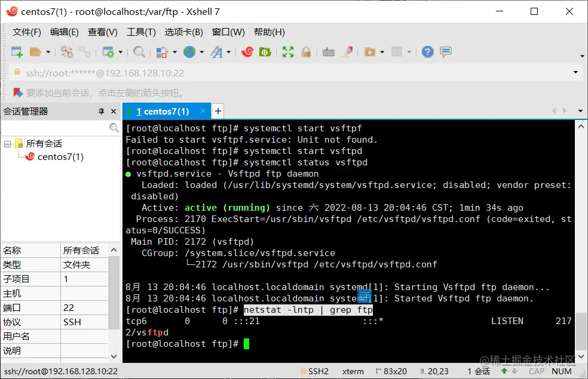
Task: Click the globe Encoding icon
Action: click(189, 52)
